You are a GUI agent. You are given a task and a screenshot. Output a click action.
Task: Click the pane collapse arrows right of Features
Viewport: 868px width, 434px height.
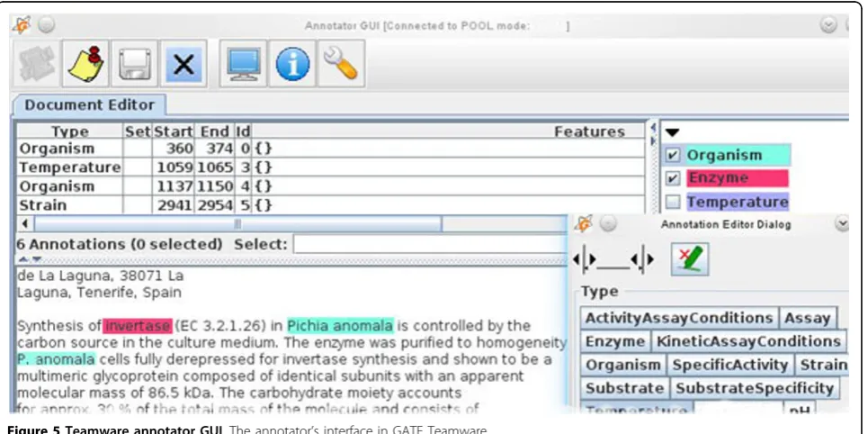pyautogui.click(x=653, y=133)
